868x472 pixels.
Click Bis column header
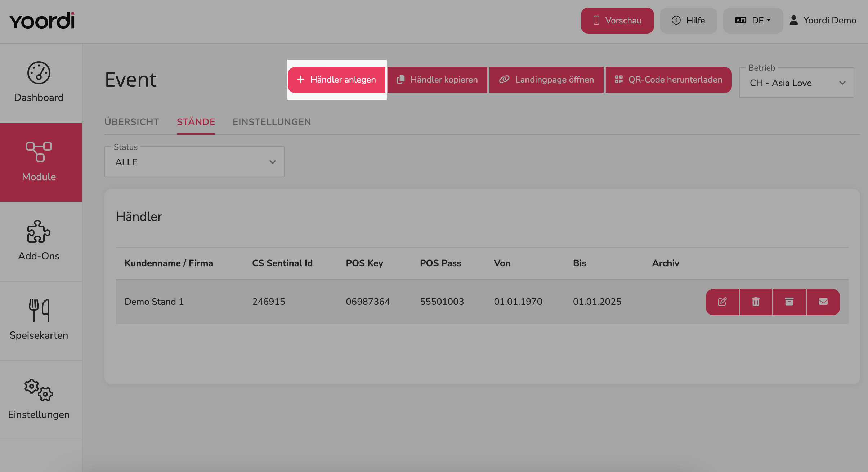(x=580, y=263)
